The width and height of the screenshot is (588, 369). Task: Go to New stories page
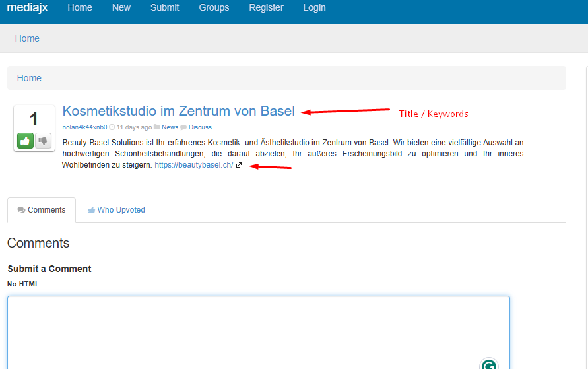121,8
